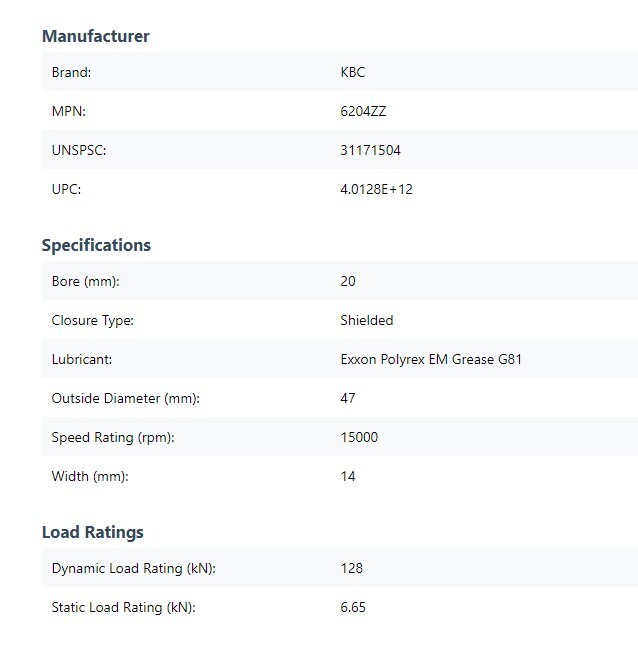Click the Outside Diameter (mm) label
This screenshot has width=638, height=653.
[x=126, y=399]
